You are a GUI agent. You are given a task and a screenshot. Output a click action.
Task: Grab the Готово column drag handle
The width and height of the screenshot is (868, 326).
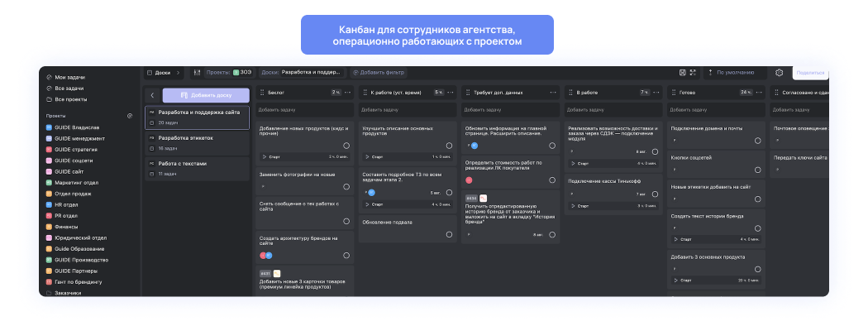pyautogui.click(x=675, y=93)
